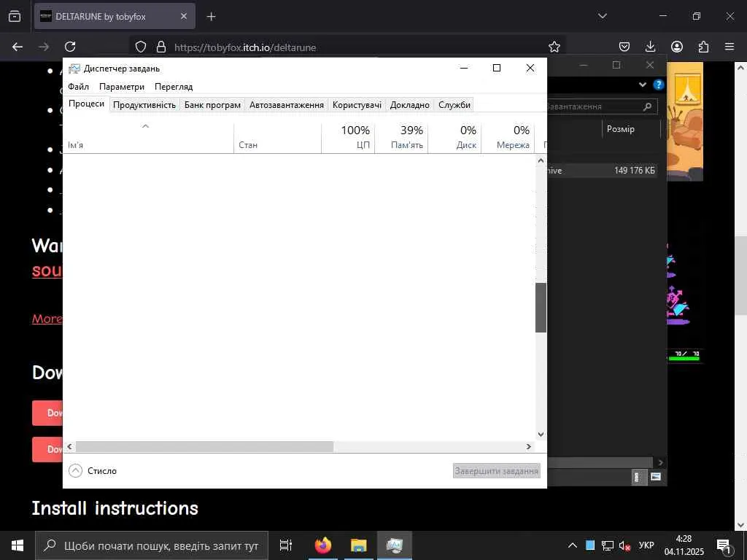Sort processes by Ім'я column

point(148,138)
